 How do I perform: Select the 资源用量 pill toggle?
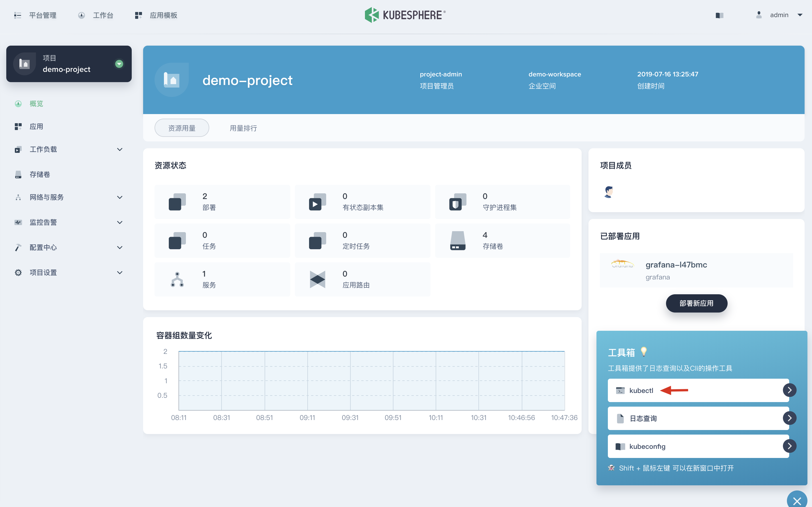182,128
